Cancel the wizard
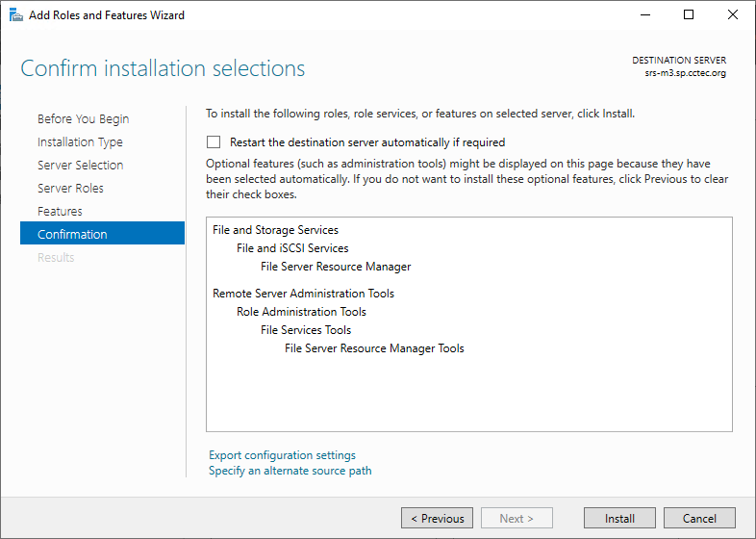Viewport: 756px width, 539px height. pyautogui.click(x=699, y=518)
